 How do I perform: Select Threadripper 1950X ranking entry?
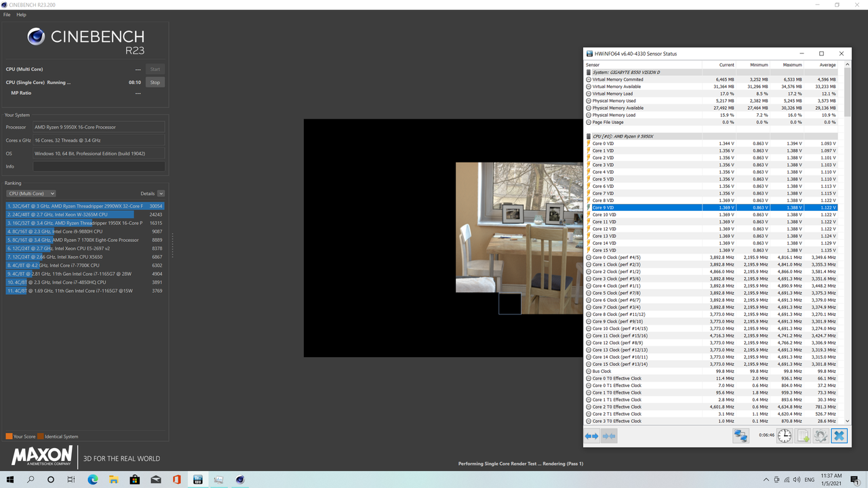click(85, 223)
